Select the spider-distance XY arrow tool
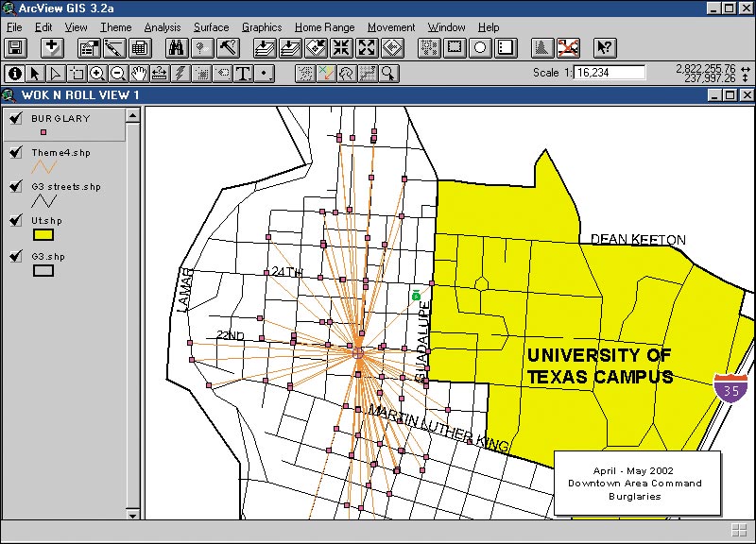This screenshot has height=544, width=756. (326, 74)
